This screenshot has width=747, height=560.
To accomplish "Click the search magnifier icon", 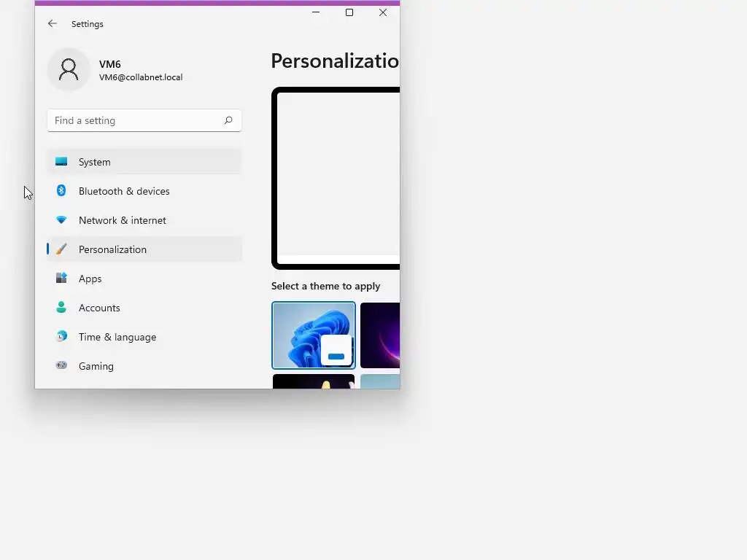I will [x=228, y=120].
